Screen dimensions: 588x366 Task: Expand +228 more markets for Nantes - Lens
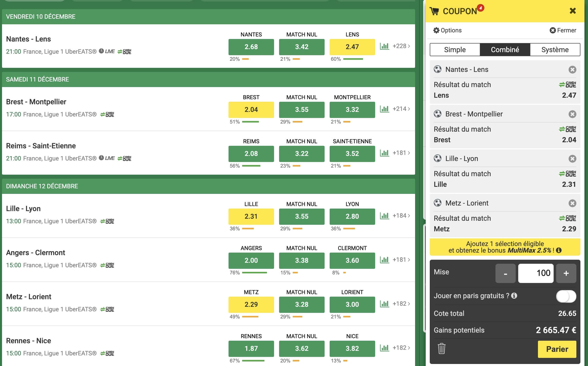(x=401, y=46)
